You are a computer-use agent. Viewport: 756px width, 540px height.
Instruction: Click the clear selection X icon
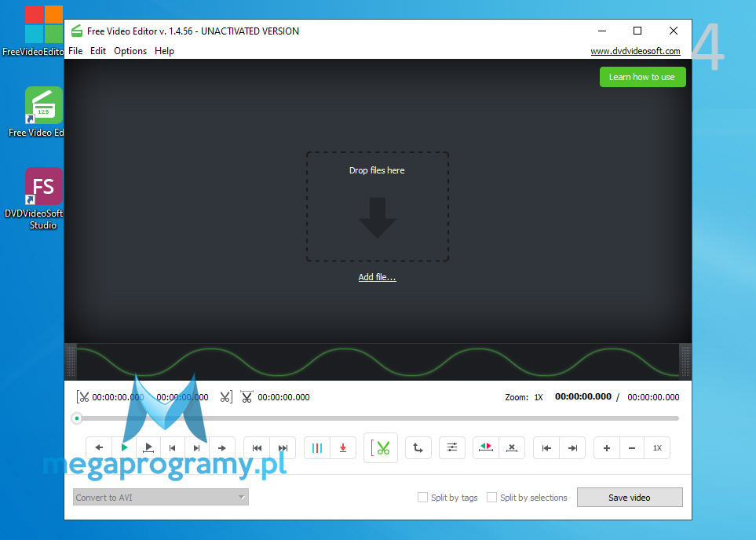click(512, 448)
